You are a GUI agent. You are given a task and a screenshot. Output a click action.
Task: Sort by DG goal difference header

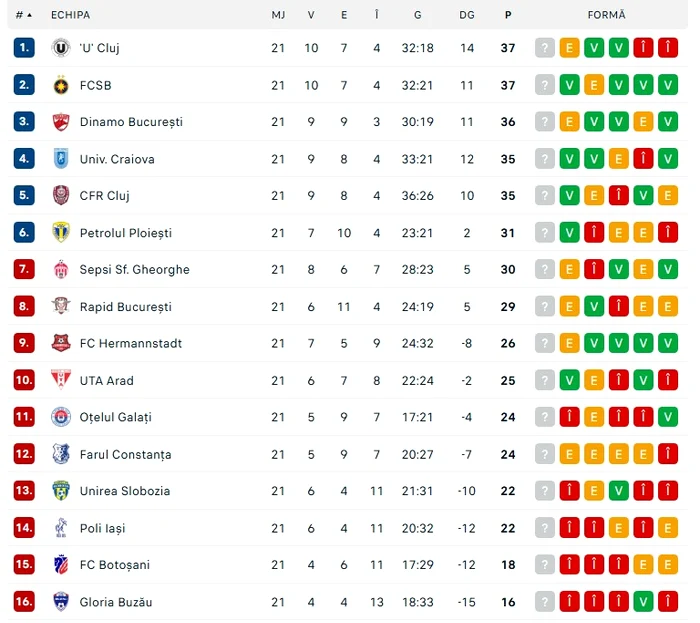(467, 15)
